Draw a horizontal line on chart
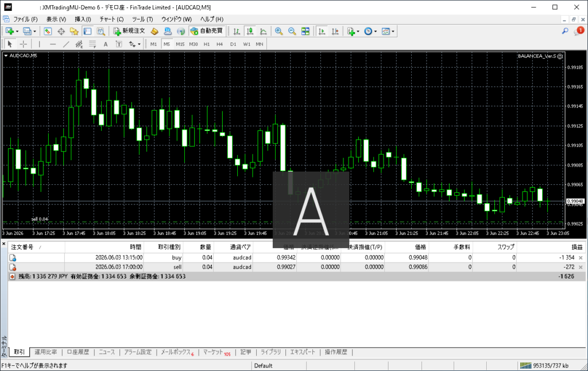This screenshot has height=371, width=588. [53, 44]
